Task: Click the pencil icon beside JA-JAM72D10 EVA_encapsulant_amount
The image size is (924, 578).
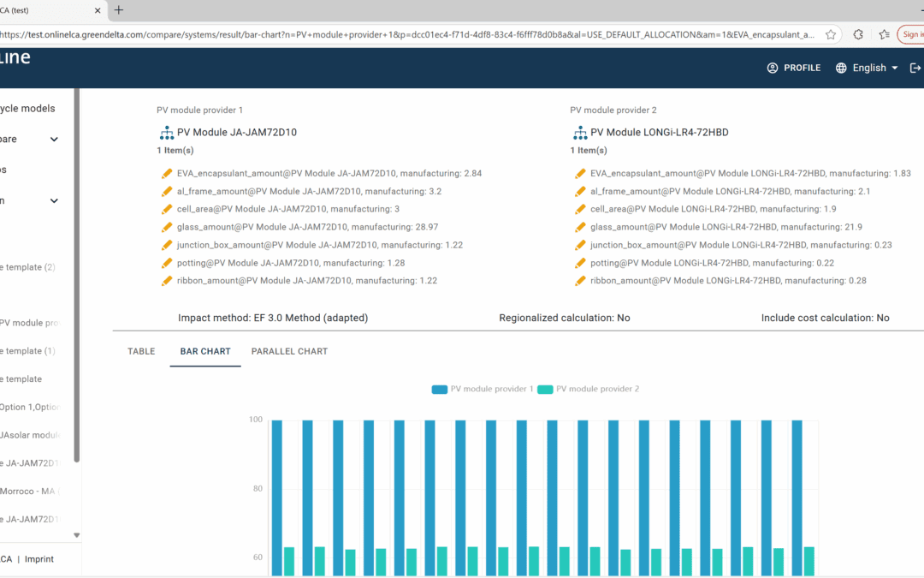Action: tap(167, 173)
